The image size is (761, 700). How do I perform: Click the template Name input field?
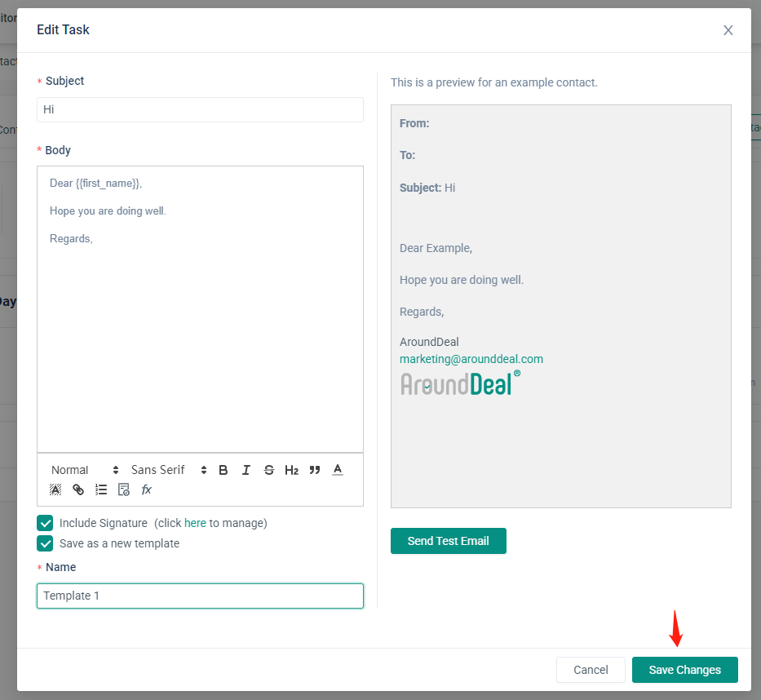point(200,596)
